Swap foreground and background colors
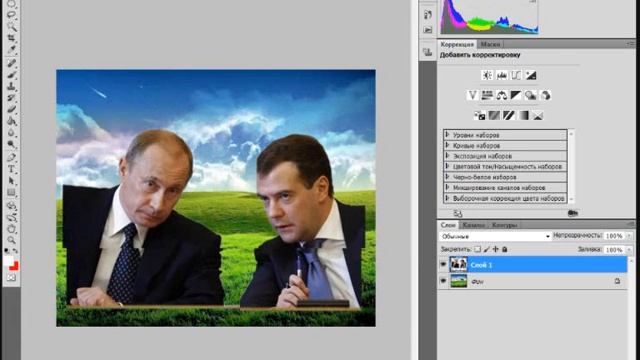 coord(16,251)
